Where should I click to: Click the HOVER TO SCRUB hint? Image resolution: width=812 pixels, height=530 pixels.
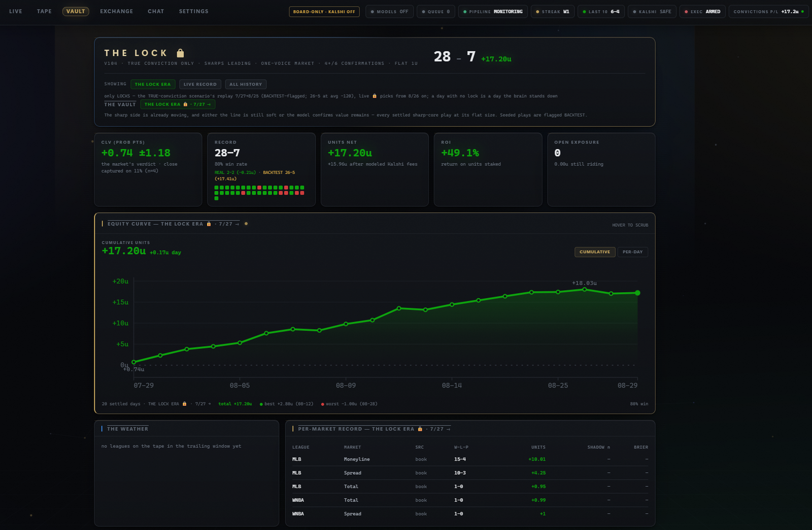[630, 225]
